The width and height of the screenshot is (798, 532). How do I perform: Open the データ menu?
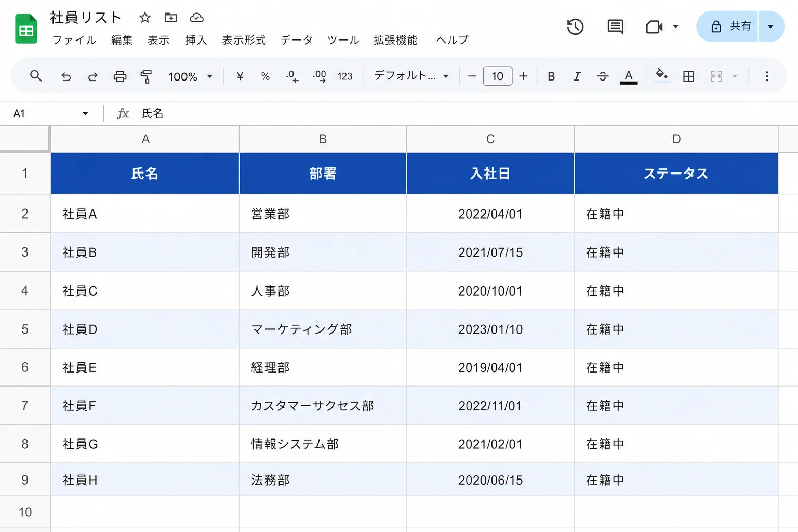tap(297, 40)
